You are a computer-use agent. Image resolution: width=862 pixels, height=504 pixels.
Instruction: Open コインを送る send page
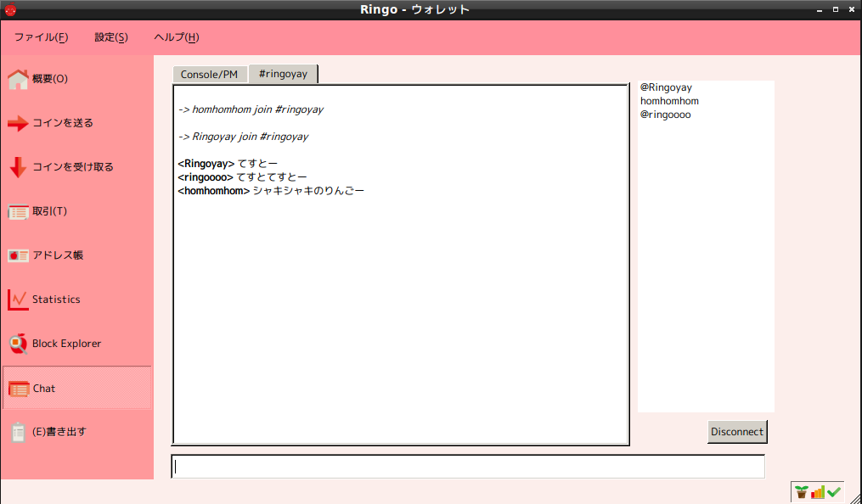[77, 123]
